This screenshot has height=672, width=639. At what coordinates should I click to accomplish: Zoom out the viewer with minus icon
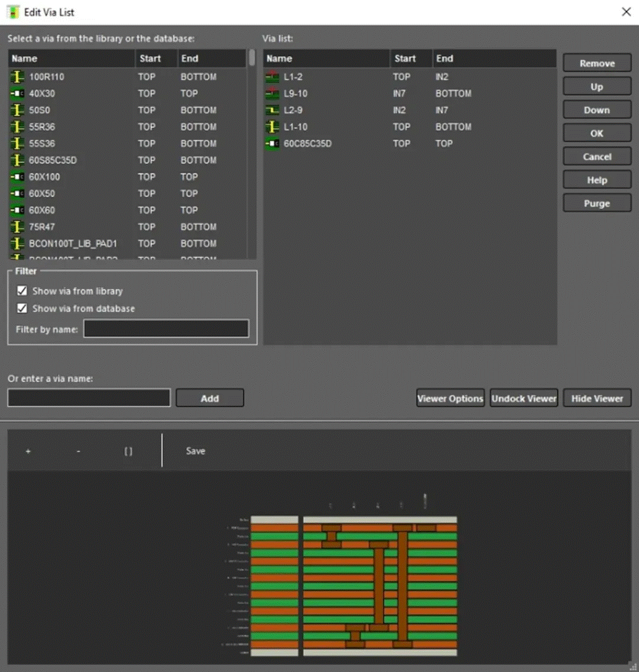click(x=78, y=451)
